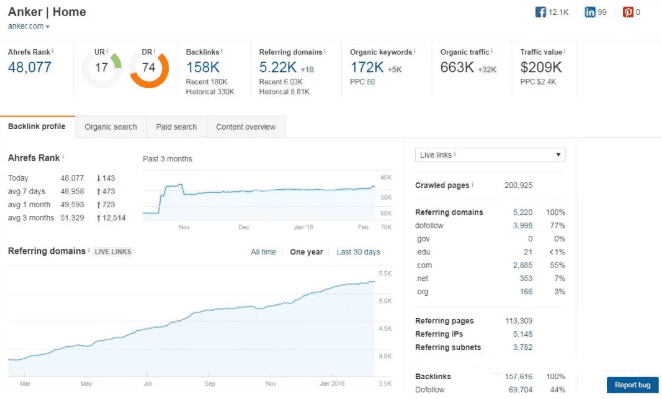Open the 158K backlinks value
The height and width of the screenshot is (399, 662).
pos(203,67)
